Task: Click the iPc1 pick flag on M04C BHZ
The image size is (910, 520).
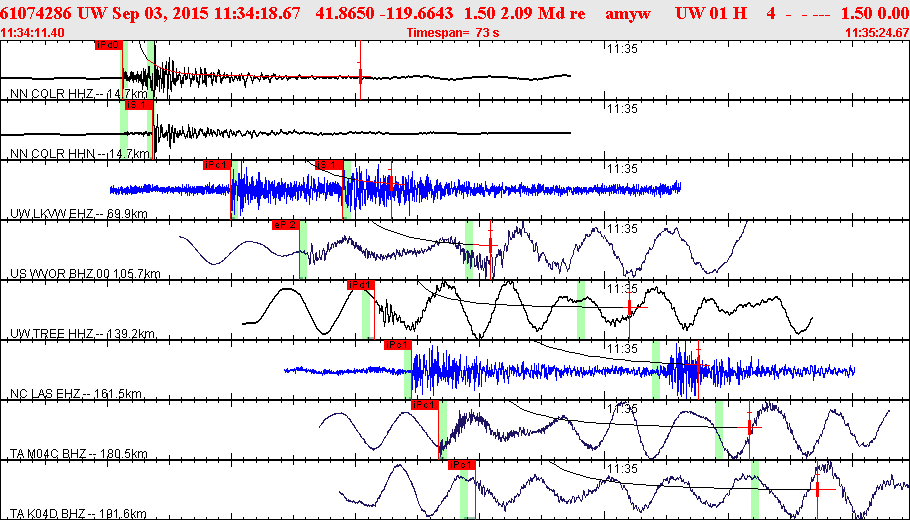Action: 424,405
